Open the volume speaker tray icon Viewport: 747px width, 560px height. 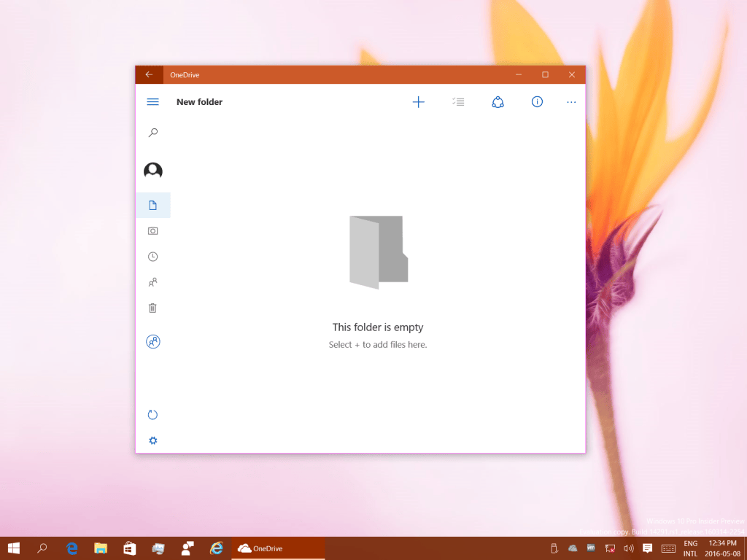coord(629,548)
